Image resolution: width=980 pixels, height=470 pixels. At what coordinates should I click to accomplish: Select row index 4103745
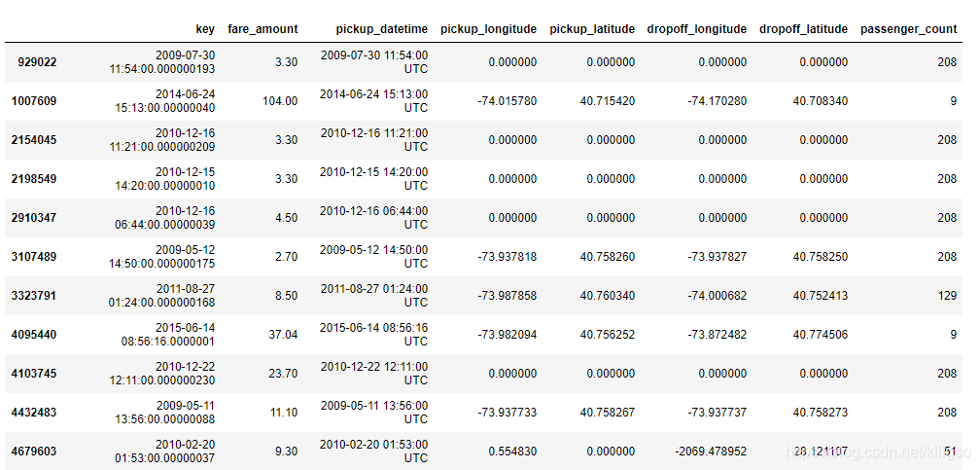click(34, 373)
